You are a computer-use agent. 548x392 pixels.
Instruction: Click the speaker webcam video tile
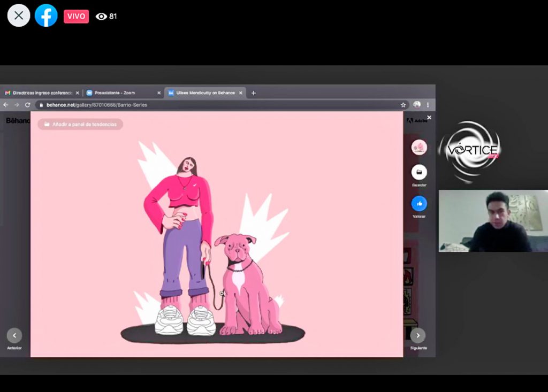tap(493, 221)
